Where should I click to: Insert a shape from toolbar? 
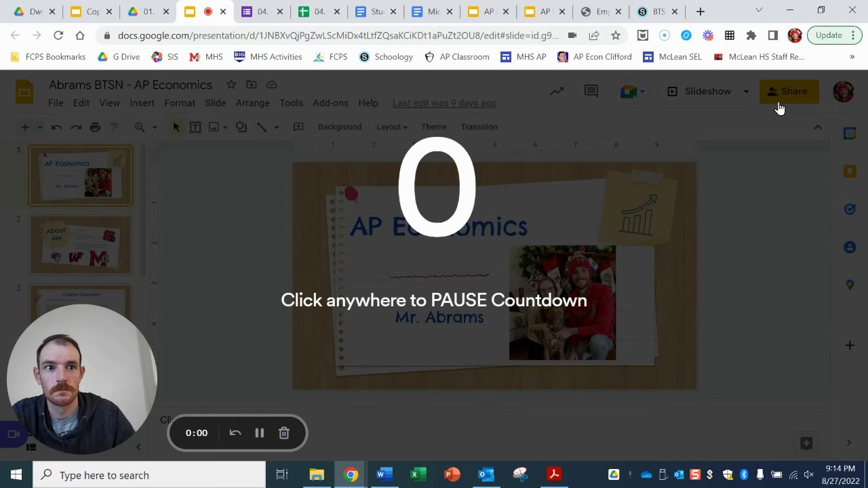pyautogui.click(x=241, y=127)
